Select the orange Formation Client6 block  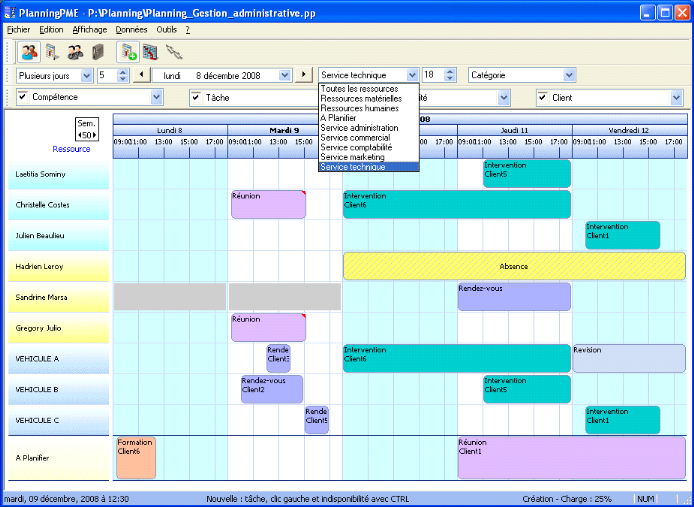[x=136, y=458]
